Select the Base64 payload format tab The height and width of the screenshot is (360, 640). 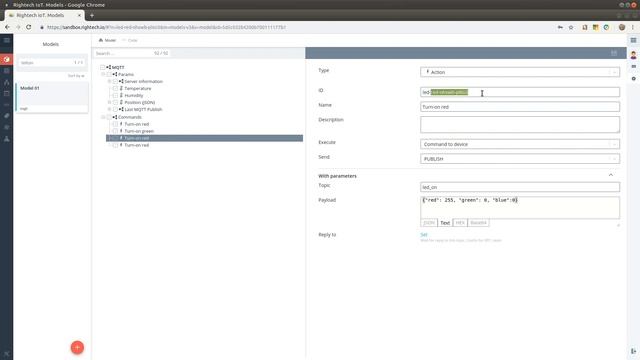click(478, 223)
